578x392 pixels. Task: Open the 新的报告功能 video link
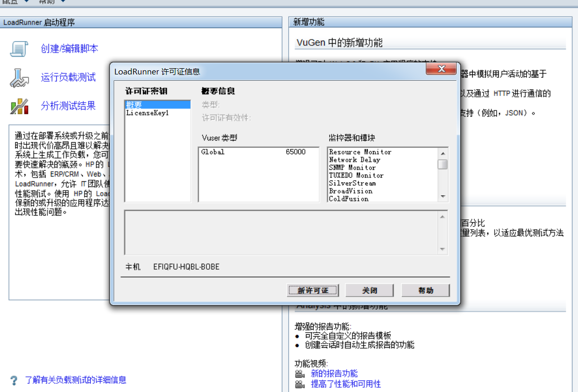[x=335, y=373]
